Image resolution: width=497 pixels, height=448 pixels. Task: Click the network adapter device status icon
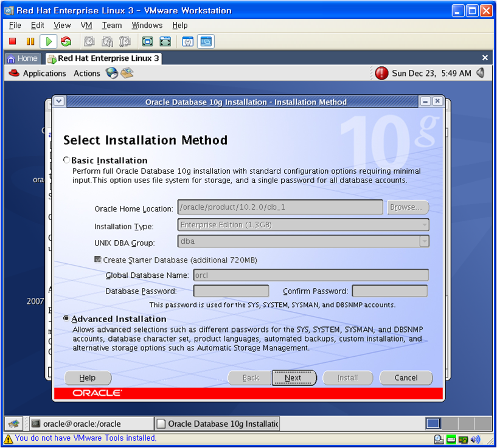[463, 439]
